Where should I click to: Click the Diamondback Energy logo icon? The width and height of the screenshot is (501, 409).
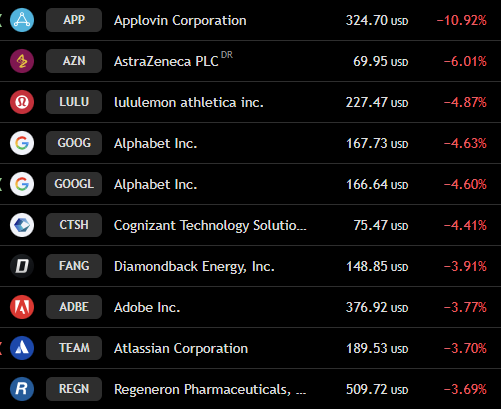[x=22, y=266]
